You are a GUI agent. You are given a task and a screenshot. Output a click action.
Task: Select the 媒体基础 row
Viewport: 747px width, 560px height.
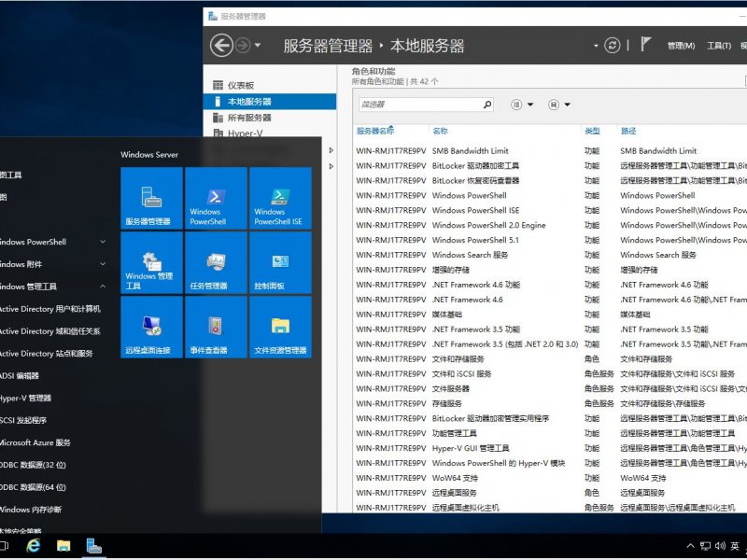[550, 315]
